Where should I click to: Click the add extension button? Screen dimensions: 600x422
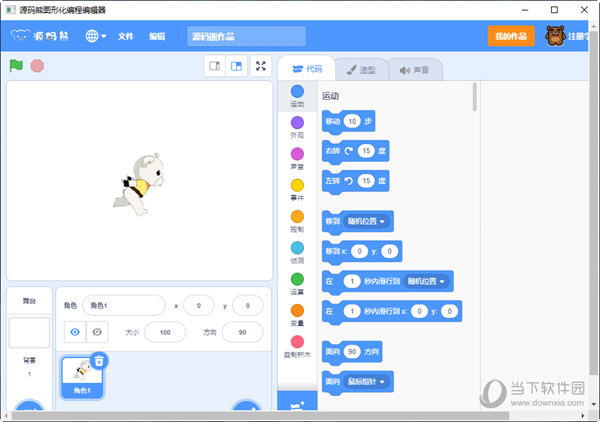(297, 401)
